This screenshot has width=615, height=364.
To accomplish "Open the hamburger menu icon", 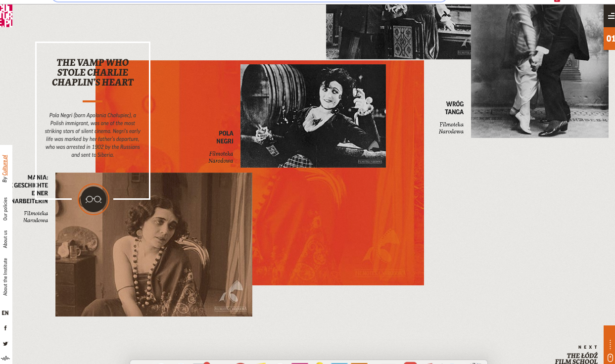I will click(x=611, y=17).
